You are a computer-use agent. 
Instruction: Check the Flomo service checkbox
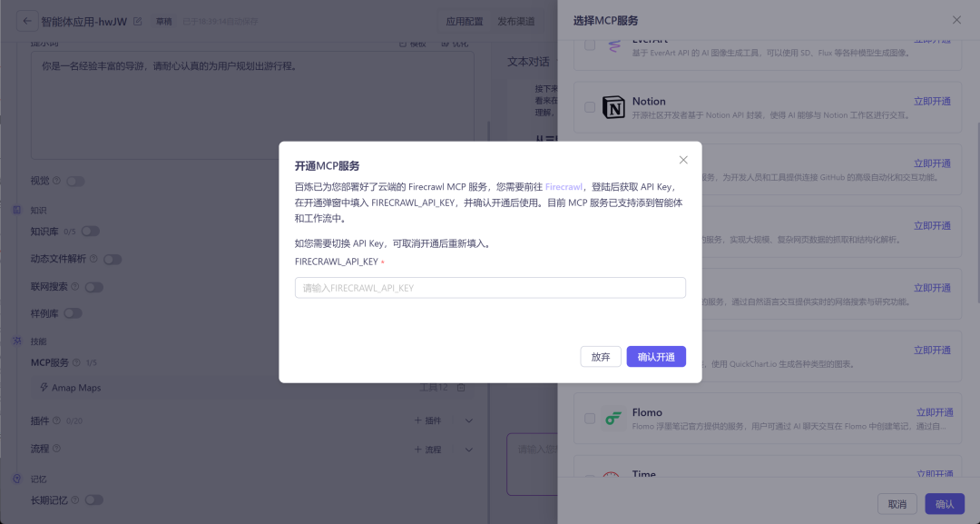590,419
